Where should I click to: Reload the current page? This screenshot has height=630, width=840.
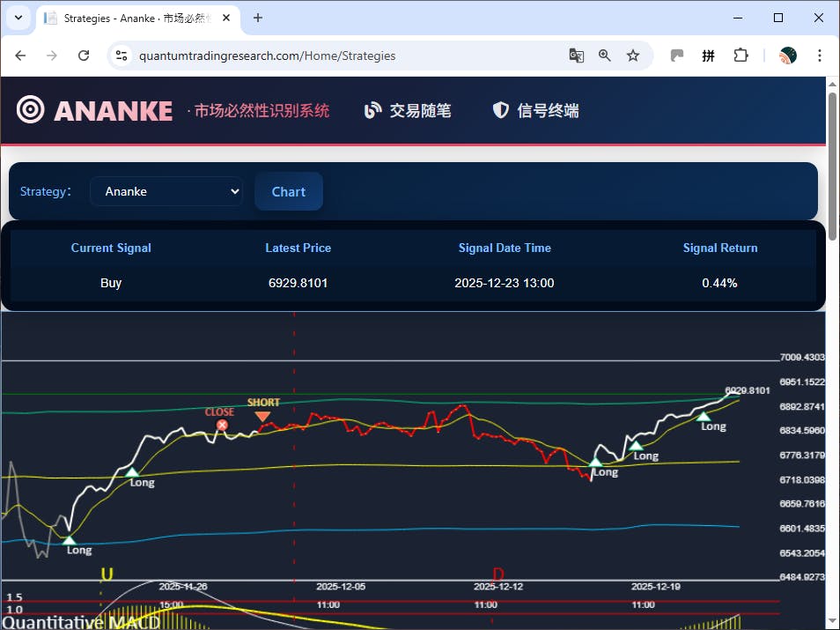(84, 56)
